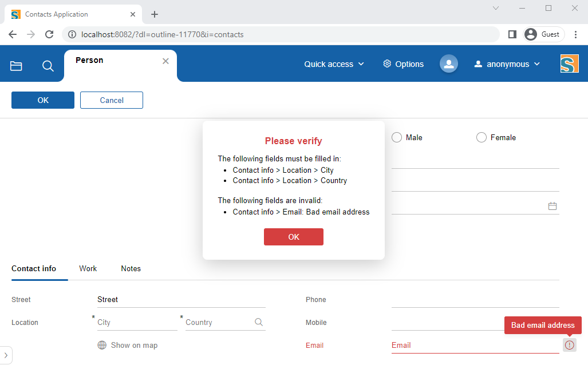Expand the collapsed left side panel chevron
588x373 pixels.
(x=5, y=355)
